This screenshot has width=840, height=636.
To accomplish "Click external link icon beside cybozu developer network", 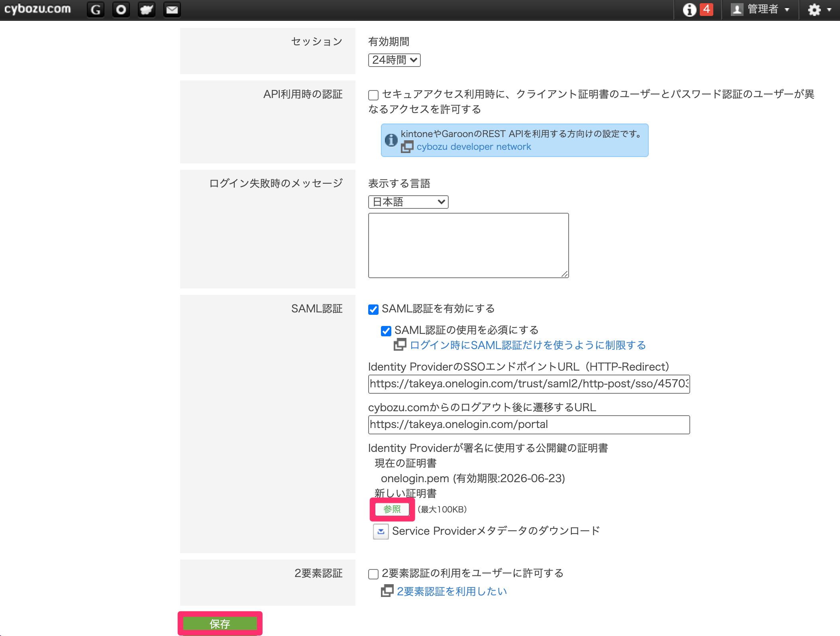I will pos(407,147).
